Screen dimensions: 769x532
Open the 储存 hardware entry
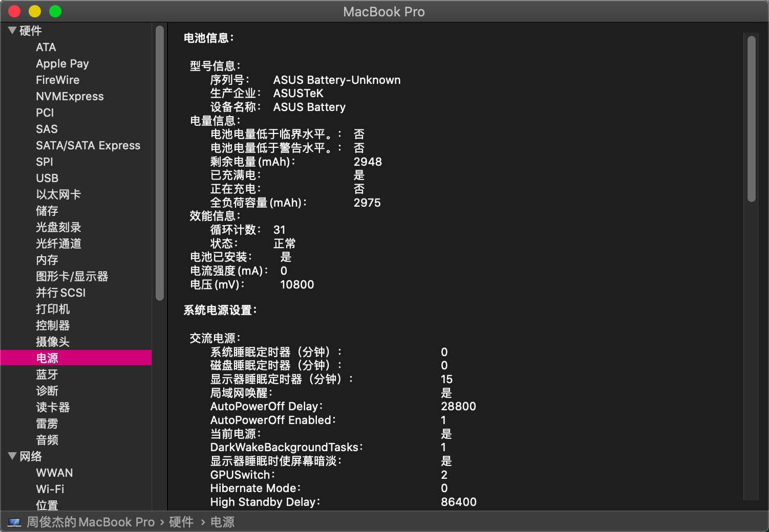tap(47, 211)
